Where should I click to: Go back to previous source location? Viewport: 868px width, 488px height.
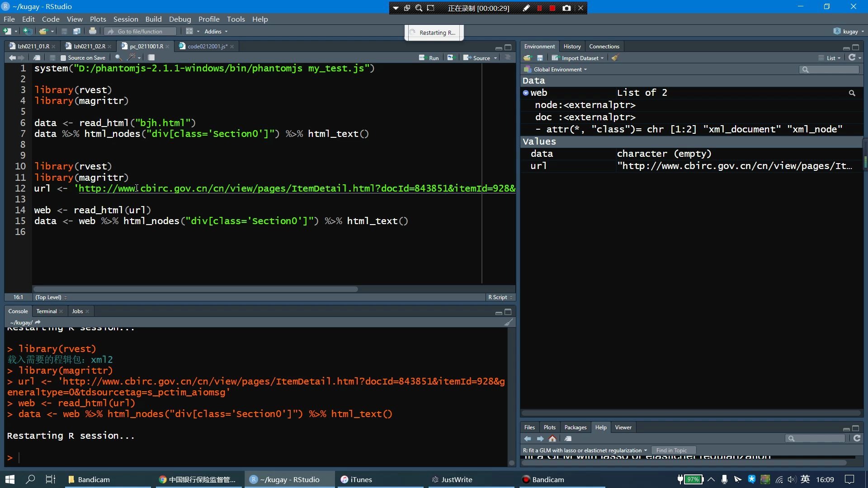click(12, 58)
